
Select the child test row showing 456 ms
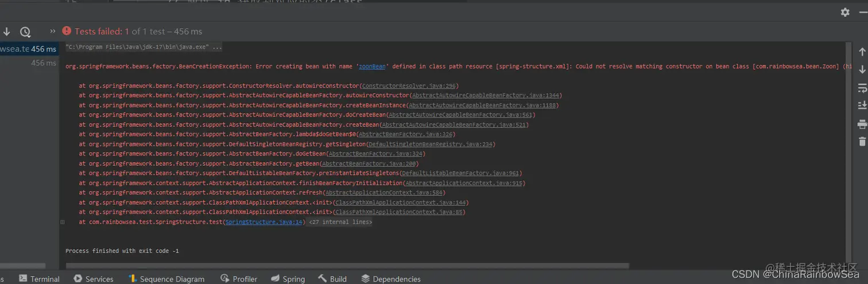(x=29, y=63)
